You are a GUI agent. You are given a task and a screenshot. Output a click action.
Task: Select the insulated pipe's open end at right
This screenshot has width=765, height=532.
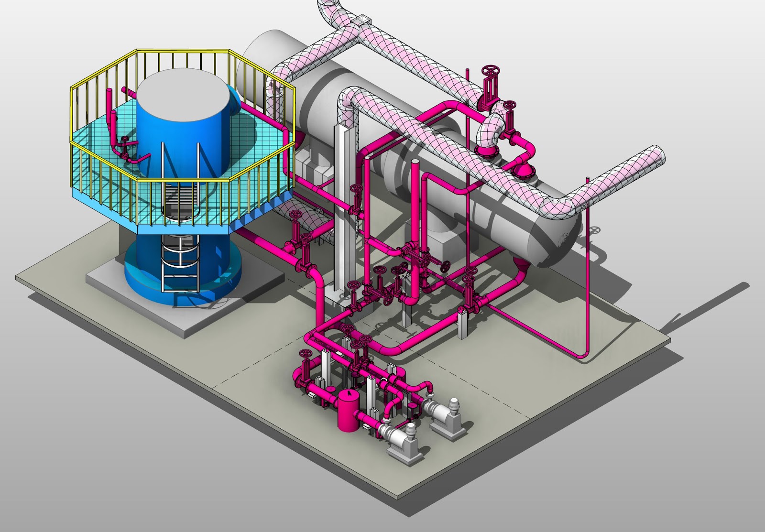656,156
